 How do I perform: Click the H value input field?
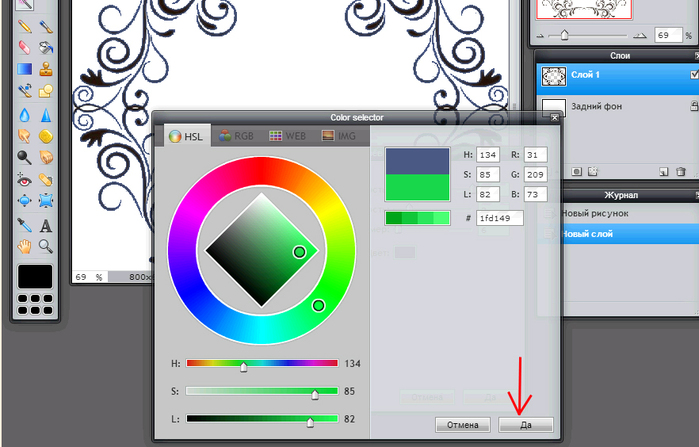(488, 155)
